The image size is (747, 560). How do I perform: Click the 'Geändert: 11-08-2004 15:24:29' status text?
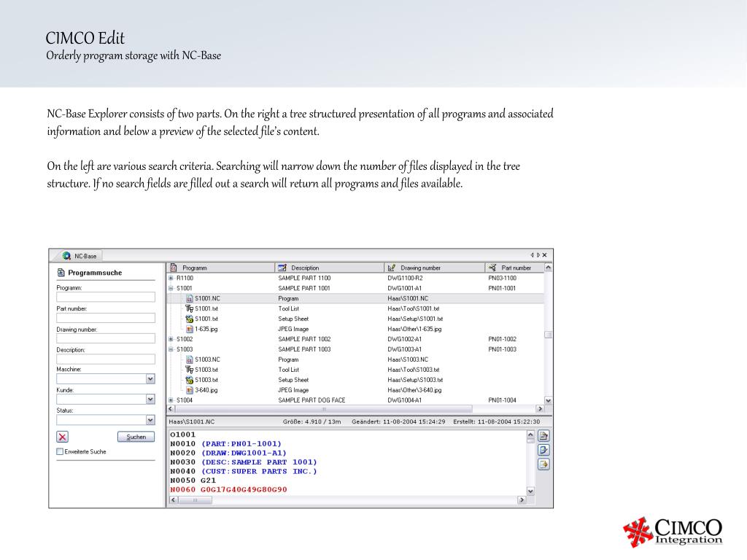click(399, 421)
